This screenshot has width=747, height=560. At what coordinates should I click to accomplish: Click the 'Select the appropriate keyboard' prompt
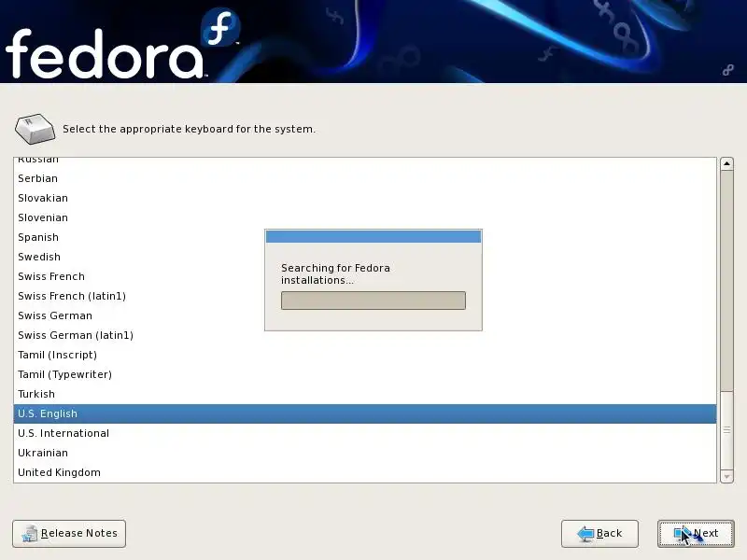coord(189,129)
